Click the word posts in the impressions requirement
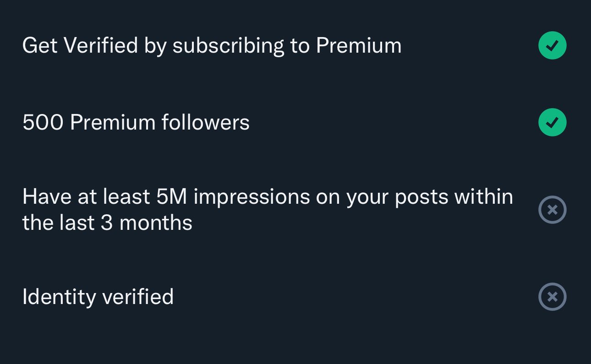The image size is (591, 364). coord(421,197)
